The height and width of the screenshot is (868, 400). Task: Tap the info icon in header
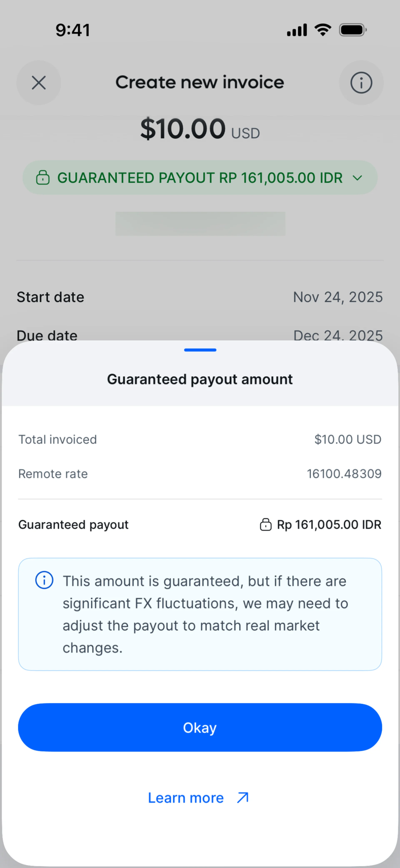point(361,83)
